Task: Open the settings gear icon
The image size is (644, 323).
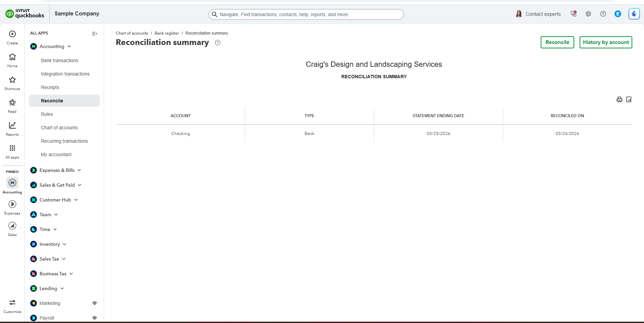Action: pyautogui.click(x=588, y=14)
